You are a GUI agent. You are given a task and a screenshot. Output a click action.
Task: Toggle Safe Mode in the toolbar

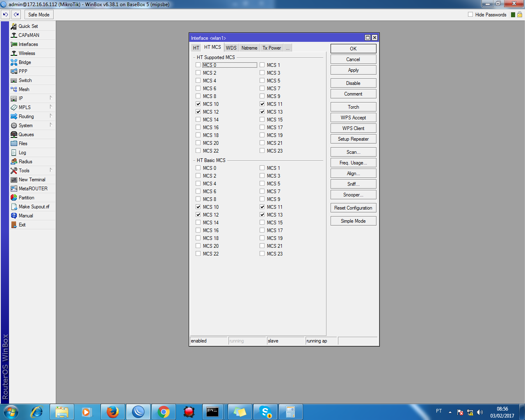(x=39, y=14)
